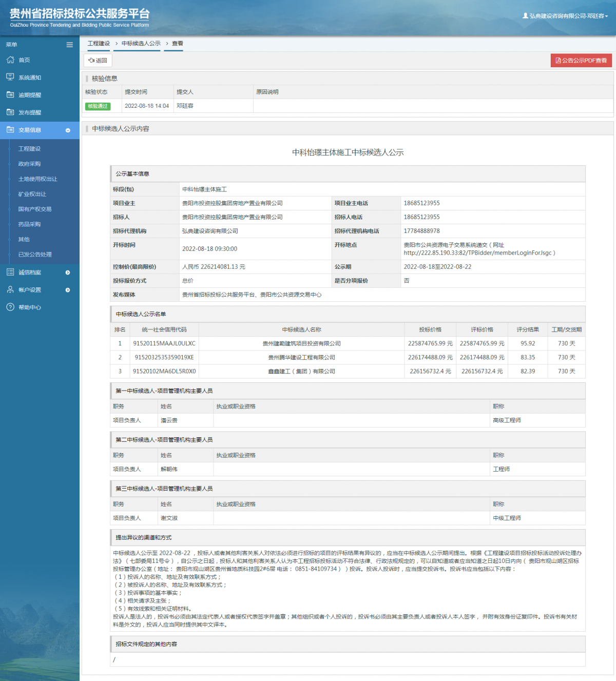Click score value 83.35

528,357
